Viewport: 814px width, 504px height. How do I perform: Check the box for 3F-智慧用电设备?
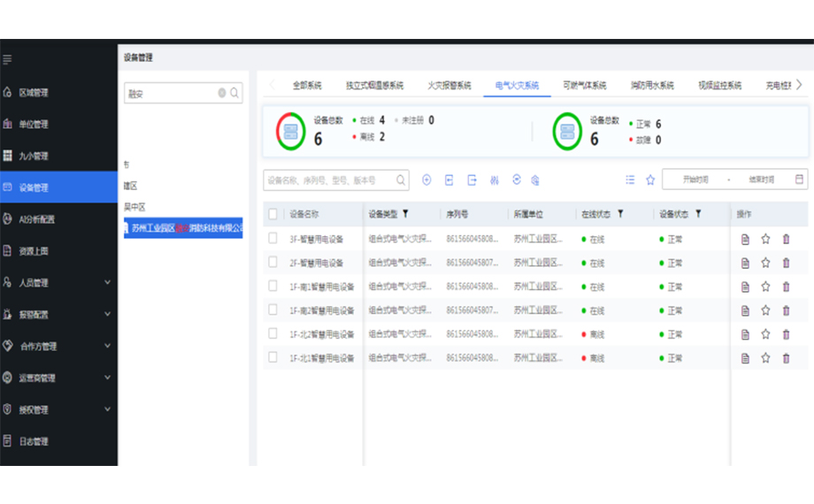pos(273,239)
